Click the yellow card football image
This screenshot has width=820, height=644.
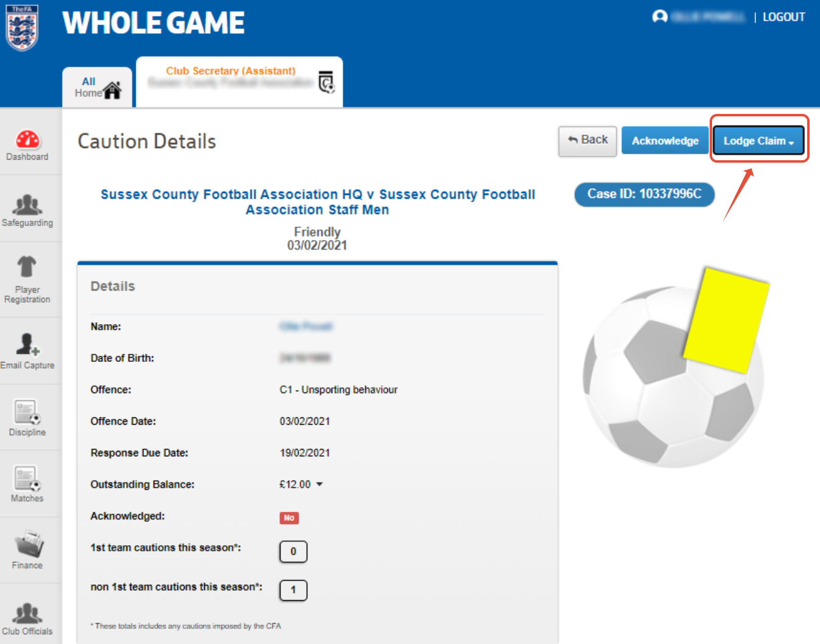(677, 367)
